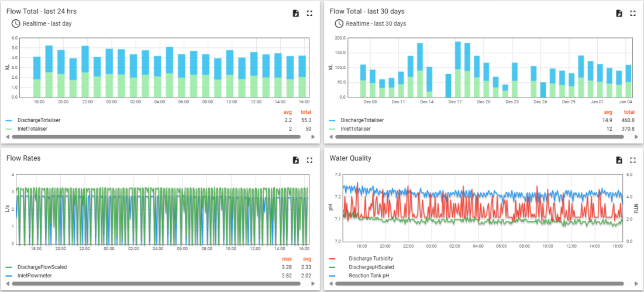Open the 'Realtime - last day' time window clock icon

pyautogui.click(x=16, y=23)
